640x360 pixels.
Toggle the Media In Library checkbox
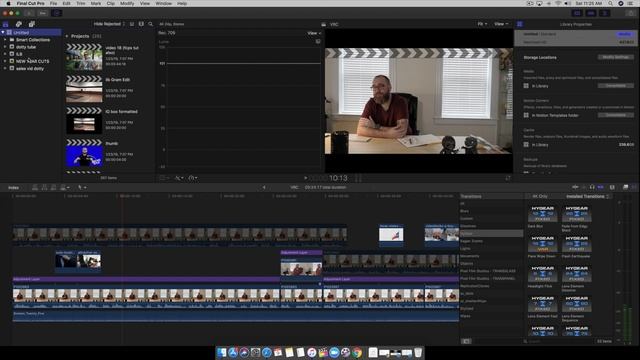[526, 86]
